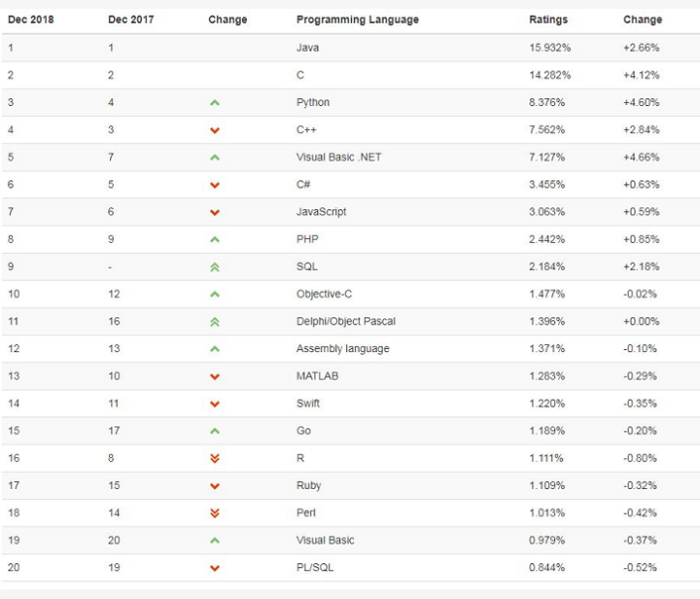Screen dimensions: 700x599
Task: Click the double green arrow beside Delphi/Object Pascal
Action: click(x=214, y=321)
